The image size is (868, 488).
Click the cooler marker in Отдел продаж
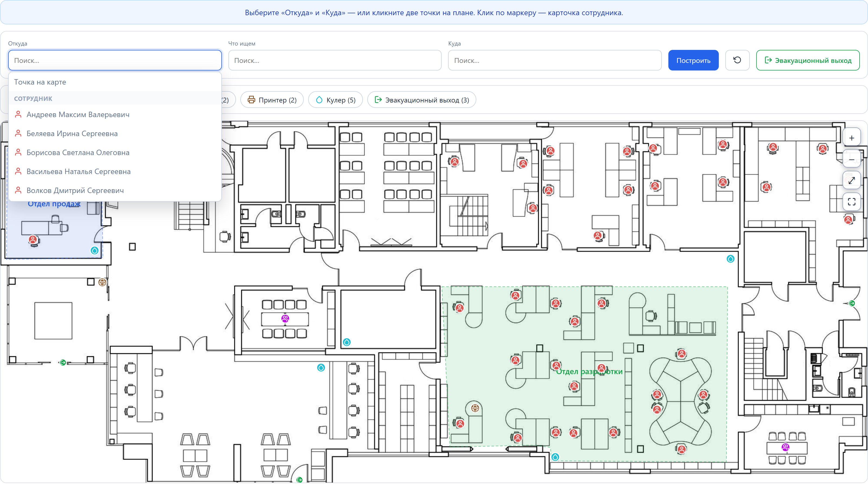[94, 250]
